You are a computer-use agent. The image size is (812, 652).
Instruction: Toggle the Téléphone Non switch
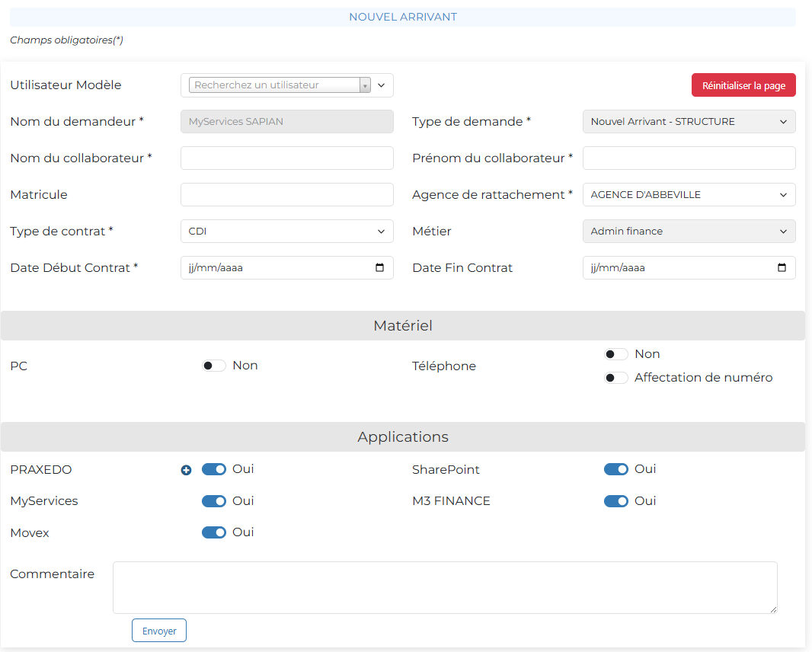tap(616, 354)
